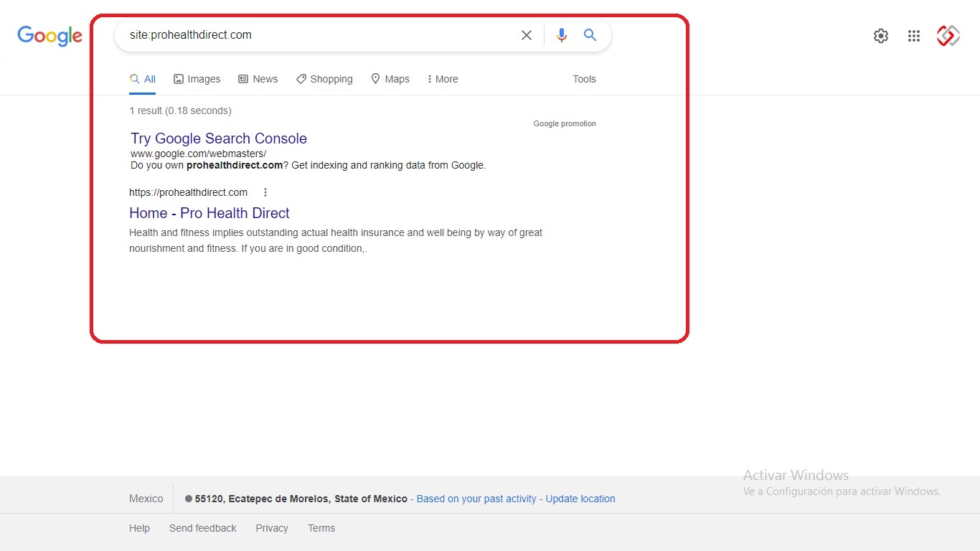Open the Home - Pro Health Direct result
Image resolution: width=980 pixels, height=551 pixels.
209,213
